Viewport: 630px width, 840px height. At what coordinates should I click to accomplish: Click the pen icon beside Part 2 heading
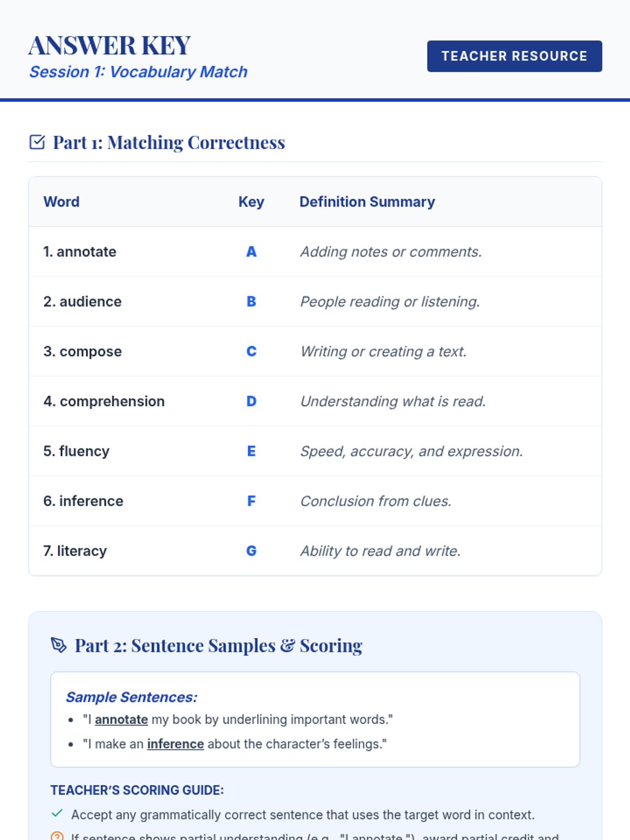[59, 645]
